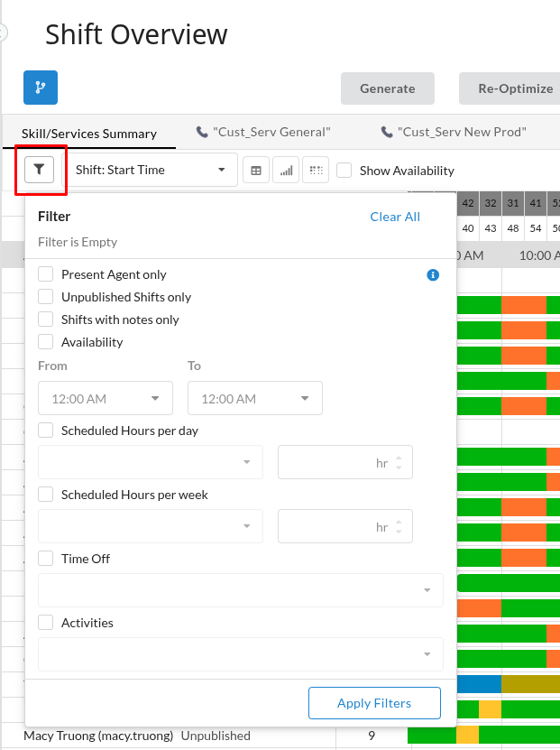Click the dotted grid view icon

point(315,170)
